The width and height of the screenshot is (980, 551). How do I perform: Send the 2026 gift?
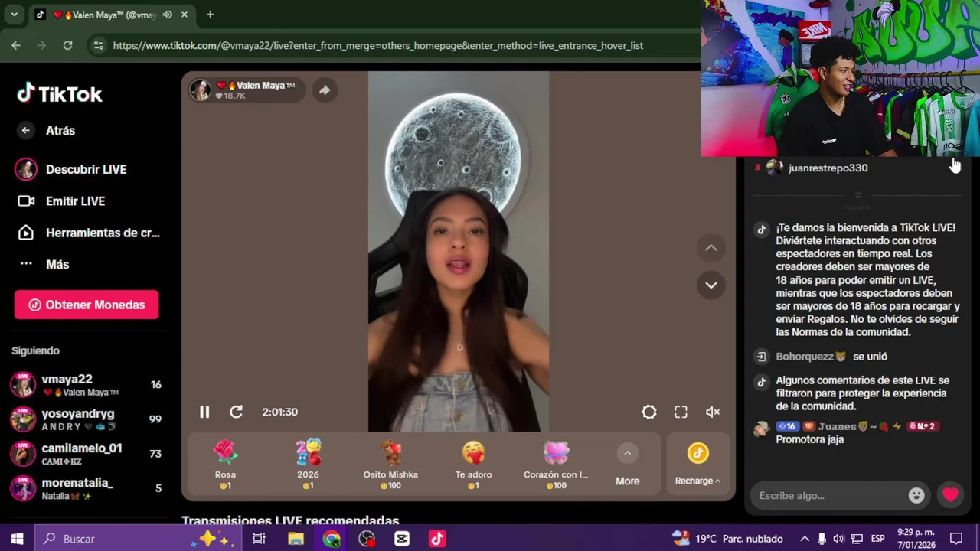[308, 465]
